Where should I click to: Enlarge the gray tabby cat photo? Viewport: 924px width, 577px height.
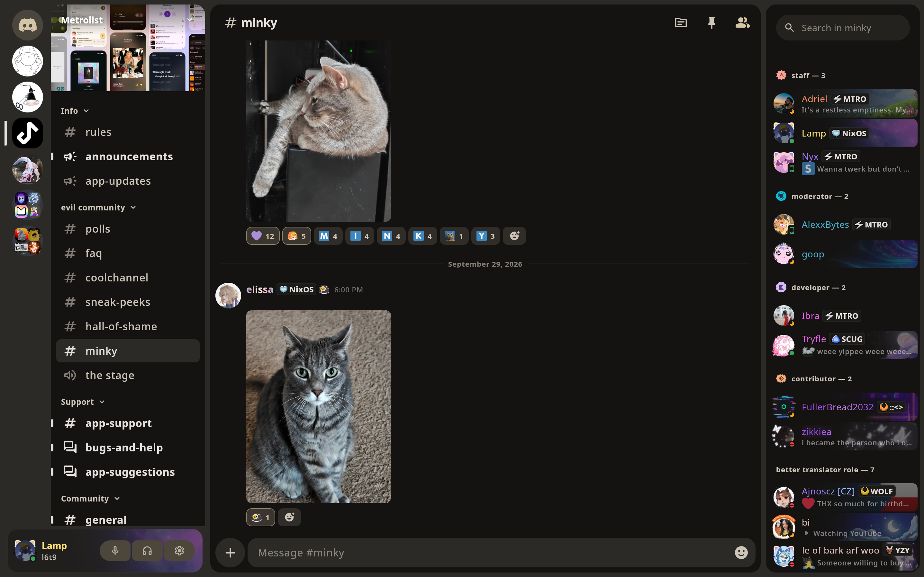click(318, 406)
